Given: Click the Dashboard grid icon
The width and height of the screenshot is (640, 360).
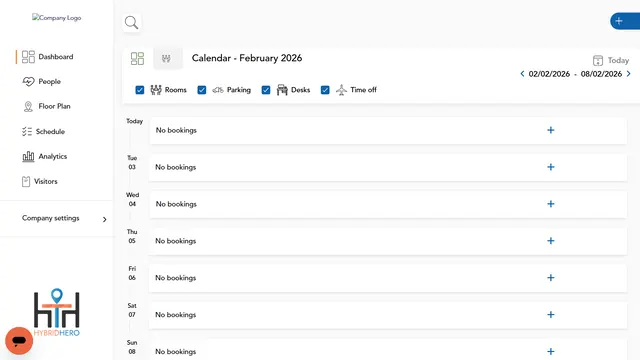Looking at the screenshot, I should [28, 57].
